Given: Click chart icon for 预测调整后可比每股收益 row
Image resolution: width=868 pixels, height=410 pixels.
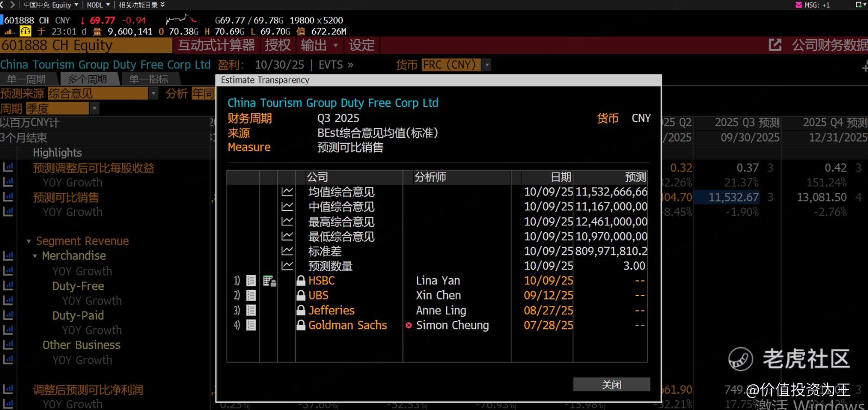Looking at the screenshot, I should (x=8, y=168).
